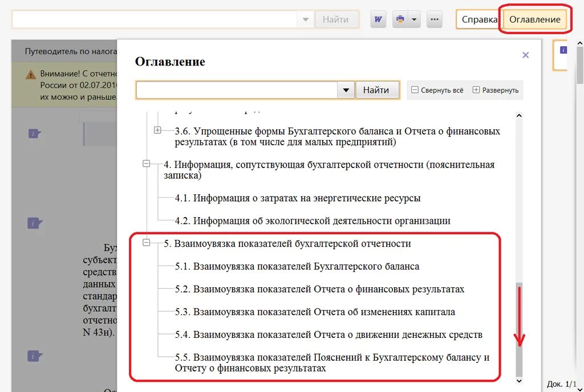Image resolution: width=584 pixels, height=392 pixels.
Task: Click the Путеводитель по налогам header
Action: click(x=71, y=51)
